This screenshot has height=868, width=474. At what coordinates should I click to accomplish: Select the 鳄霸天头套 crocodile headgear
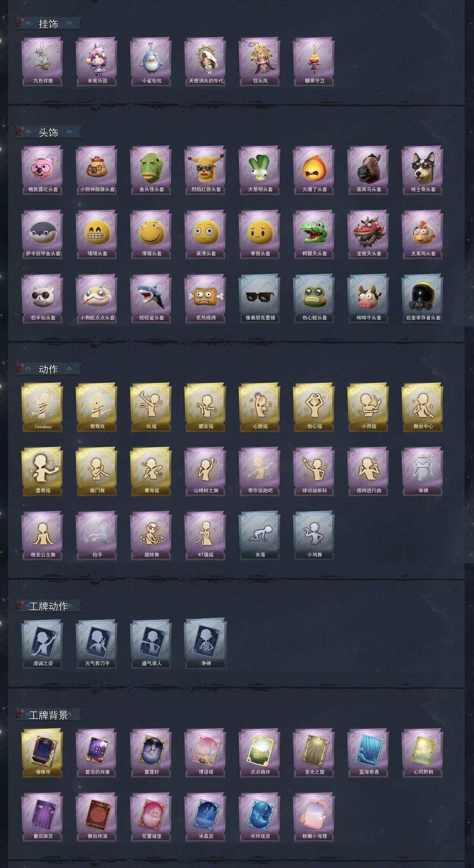[x=314, y=234]
